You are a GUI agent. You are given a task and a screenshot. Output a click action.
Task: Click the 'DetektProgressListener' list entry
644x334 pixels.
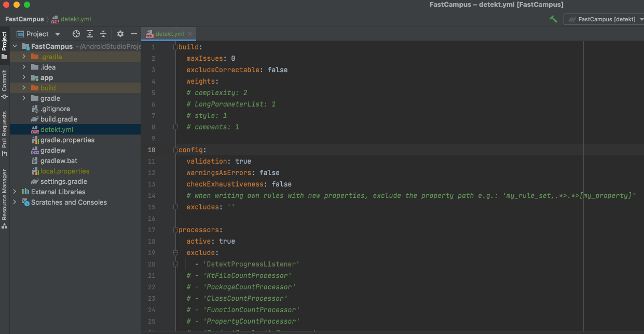(251, 264)
